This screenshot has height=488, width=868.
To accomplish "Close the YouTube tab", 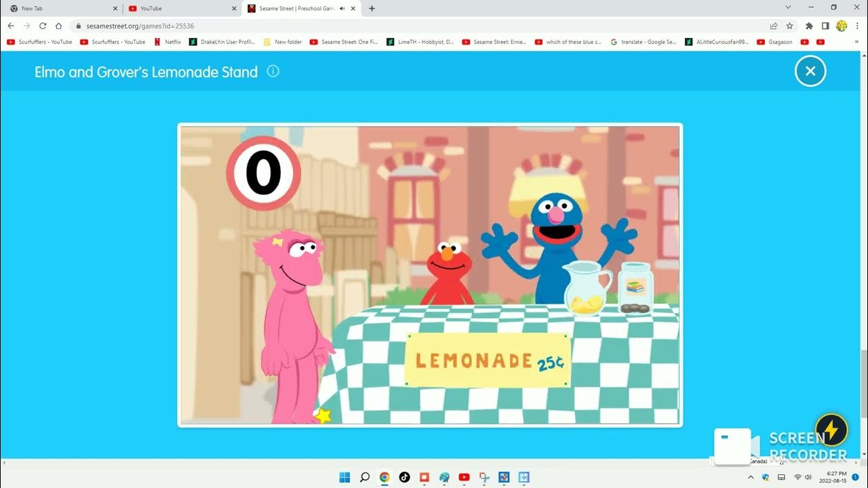I will coord(234,8).
